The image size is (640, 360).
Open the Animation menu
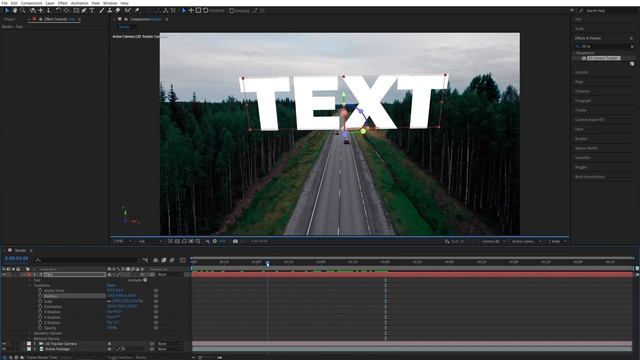pyautogui.click(x=80, y=3)
